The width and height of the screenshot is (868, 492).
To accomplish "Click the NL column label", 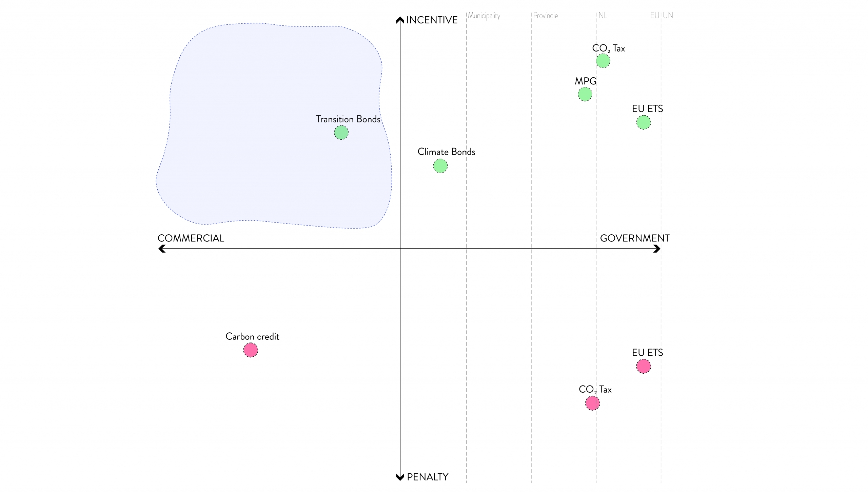I will 603,16.
